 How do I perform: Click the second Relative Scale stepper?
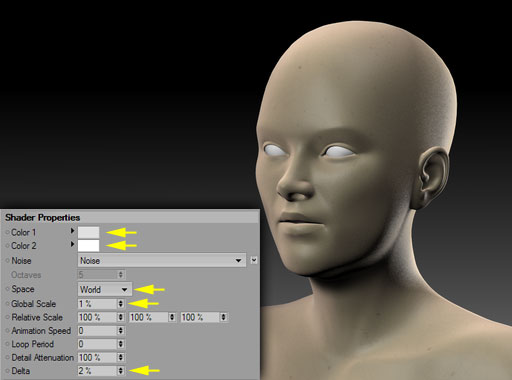(172, 317)
